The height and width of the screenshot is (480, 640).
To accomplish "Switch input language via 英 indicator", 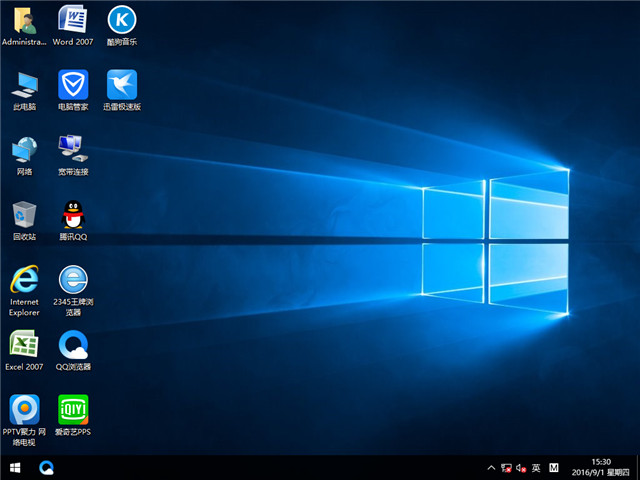I will (x=536, y=467).
